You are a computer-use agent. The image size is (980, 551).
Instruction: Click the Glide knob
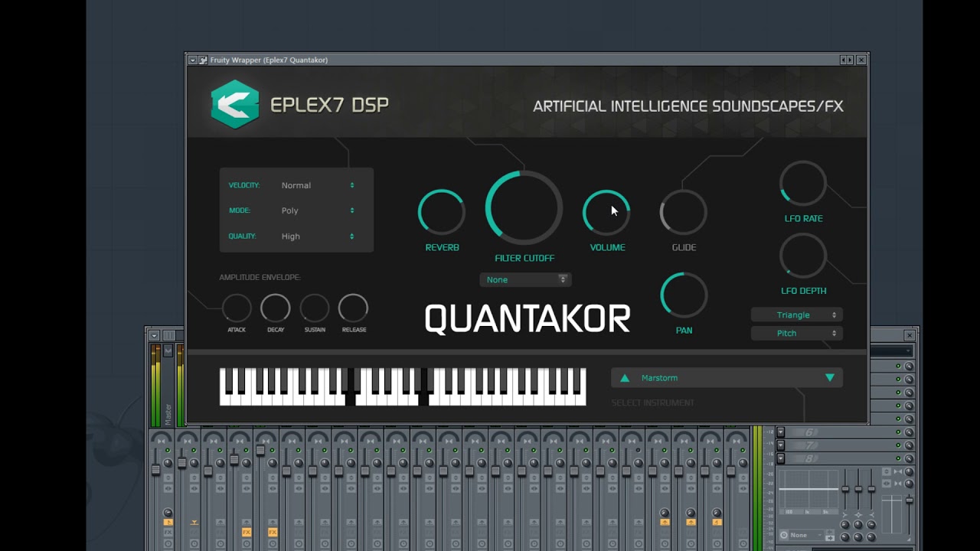click(684, 212)
